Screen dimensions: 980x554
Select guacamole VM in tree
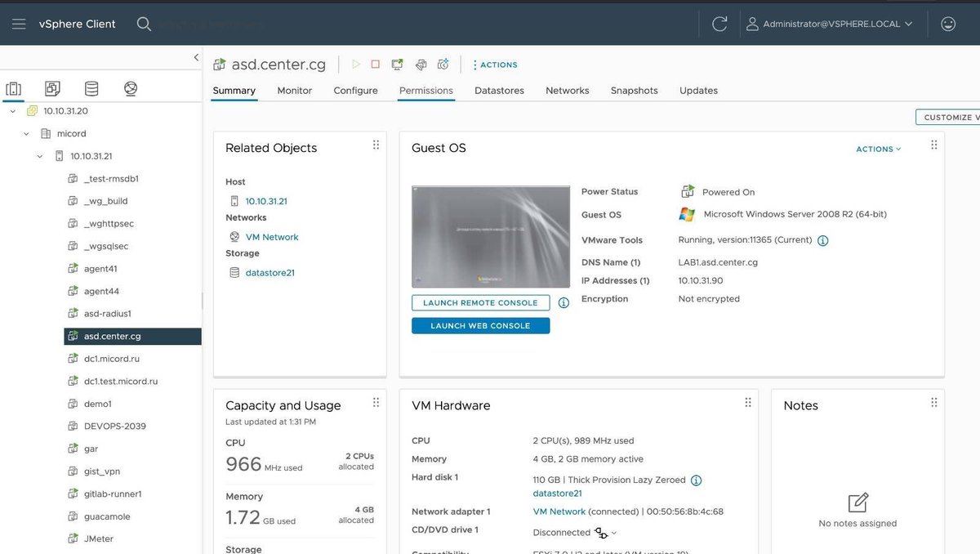coord(107,516)
